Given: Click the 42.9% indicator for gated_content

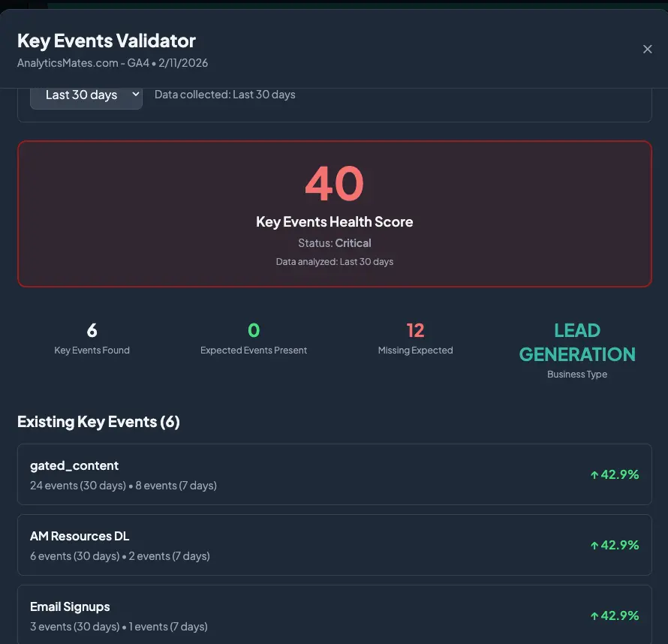Looking at the screenshot, I should [615, 474].
